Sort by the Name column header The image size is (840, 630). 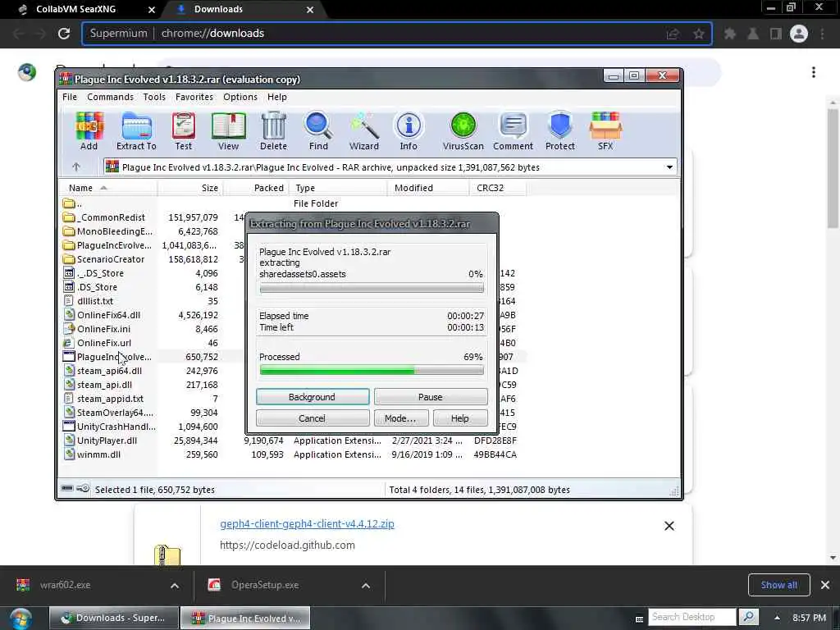(x=80, y=188)
